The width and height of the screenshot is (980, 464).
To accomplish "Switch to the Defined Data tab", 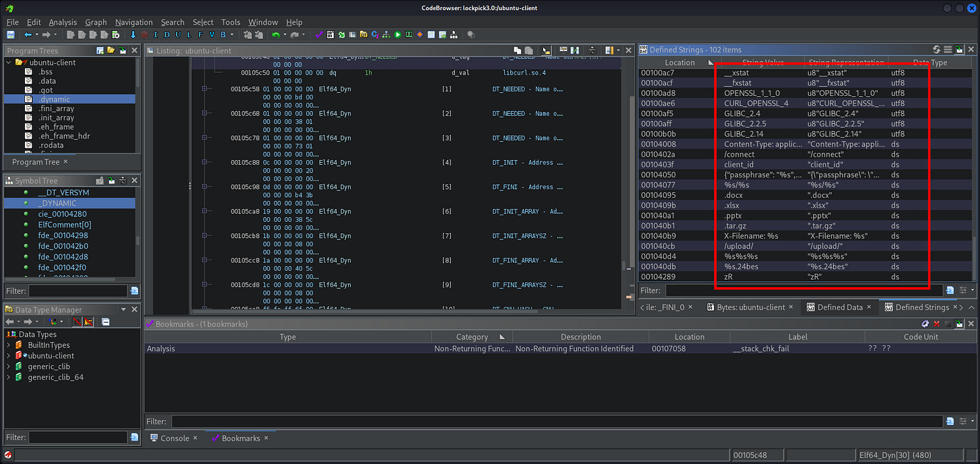I will click(839, 307).
